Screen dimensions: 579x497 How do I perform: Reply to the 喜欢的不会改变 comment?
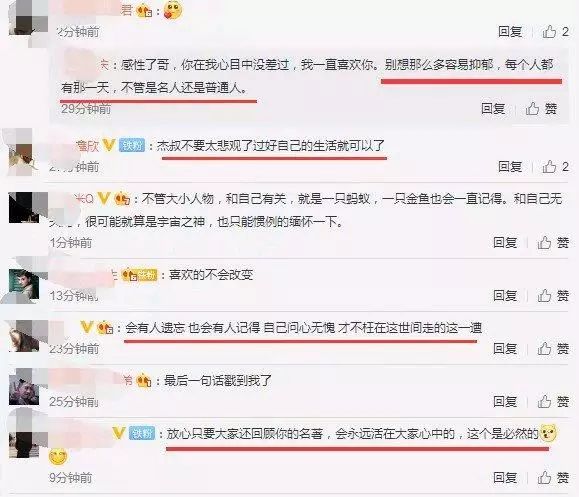505,295
